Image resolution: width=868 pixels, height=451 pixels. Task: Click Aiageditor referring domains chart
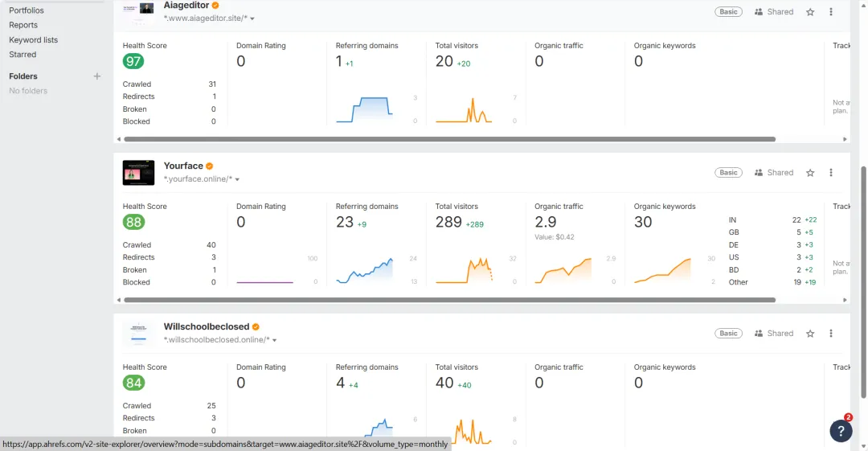point(365,109)
